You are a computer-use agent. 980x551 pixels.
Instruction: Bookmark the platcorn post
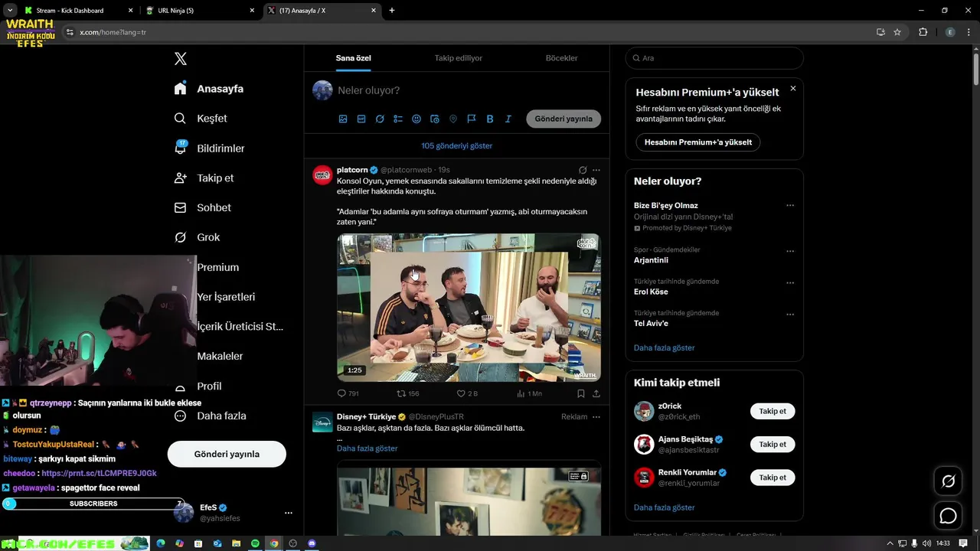coord(580,393)
